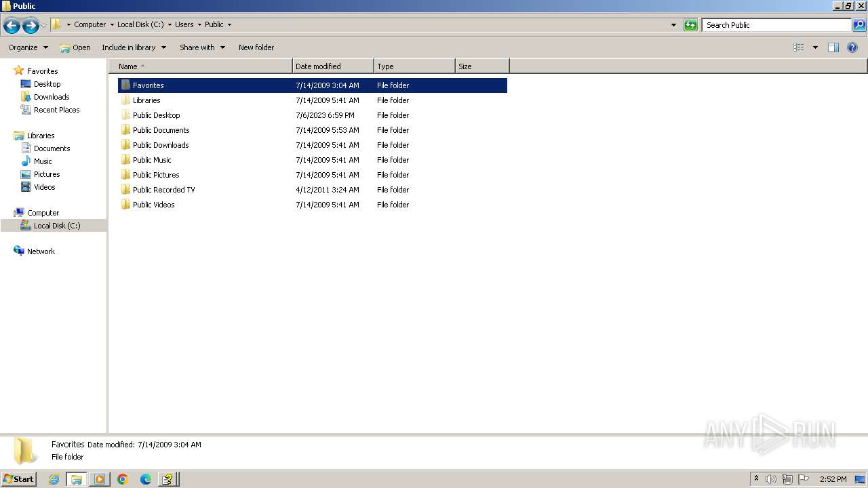This screenshot has width=868, height=488.
Task: Open the Share with menu
Action: coord(202,47)
